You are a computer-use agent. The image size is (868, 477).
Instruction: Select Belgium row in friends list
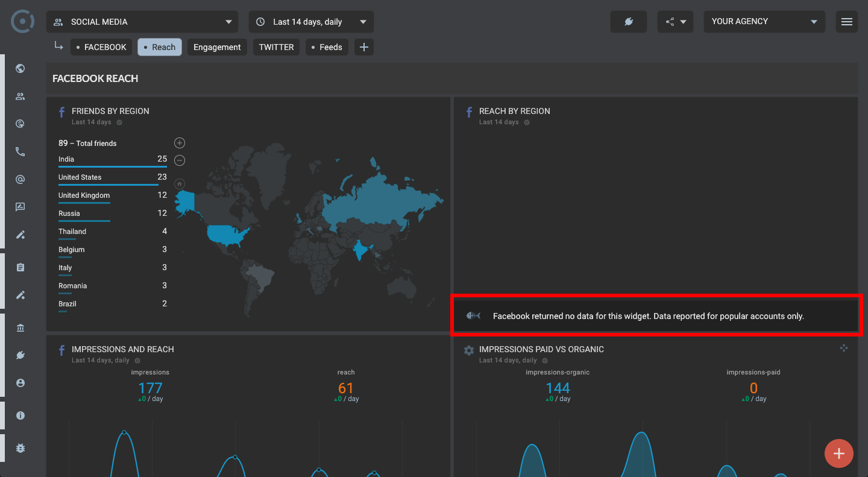point(113,250)
